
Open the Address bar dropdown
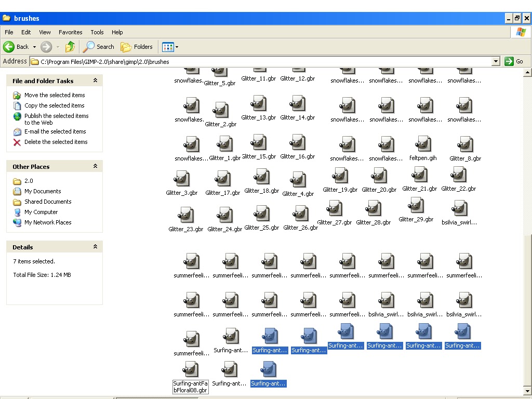tap(496, 61)
